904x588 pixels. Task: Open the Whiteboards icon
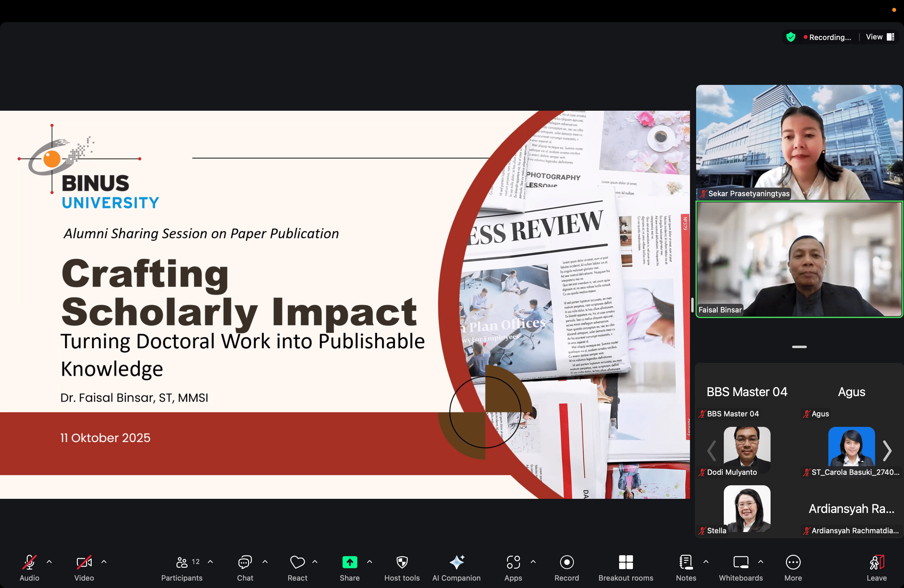(x=740, y=562)
